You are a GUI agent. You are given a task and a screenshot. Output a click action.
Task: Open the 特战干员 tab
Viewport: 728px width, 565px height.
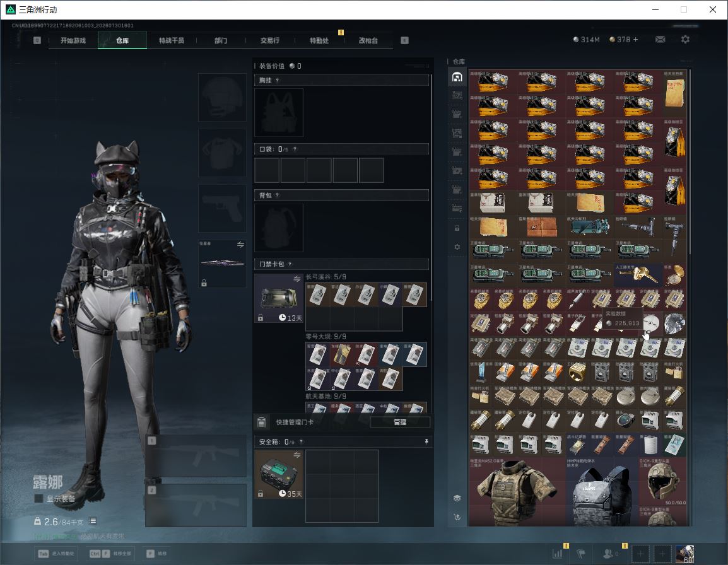point(172,40)
